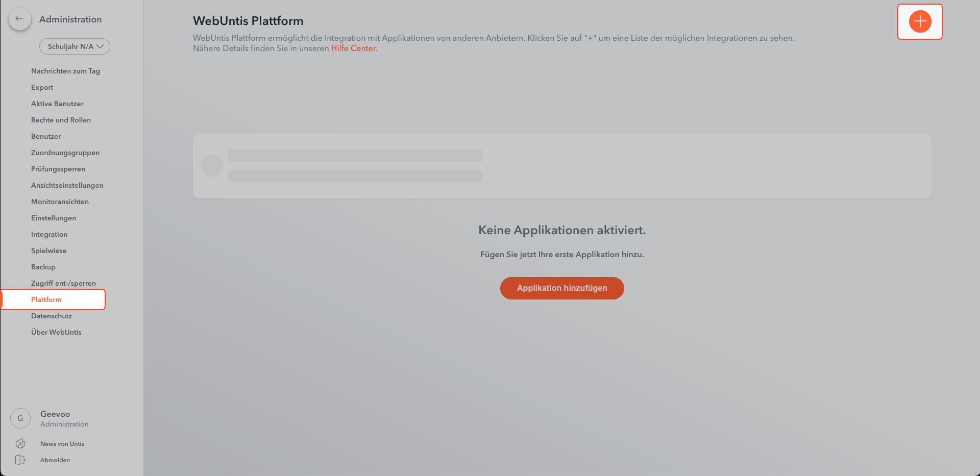Click the placeholder application card
980x476 pixels.
[562, 166]
